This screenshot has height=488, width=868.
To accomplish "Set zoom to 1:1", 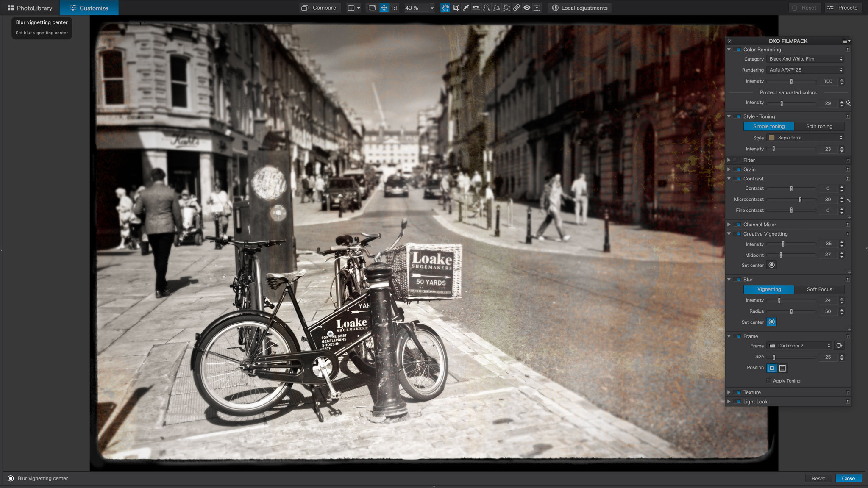I will [x=394, y=8].
